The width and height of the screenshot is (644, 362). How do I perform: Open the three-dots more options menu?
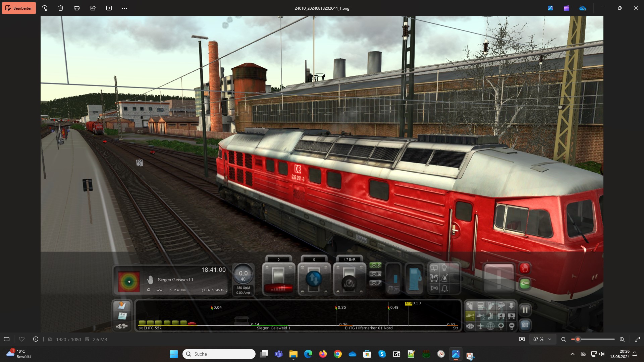coord(124,8)
